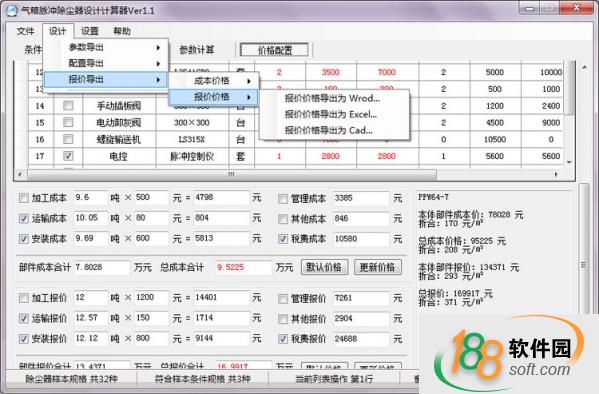Edit the 加工成本 tonnage field 9.6
Viewport: 599px width, 394px height.
pyautogui.click(x=91, y=198)
